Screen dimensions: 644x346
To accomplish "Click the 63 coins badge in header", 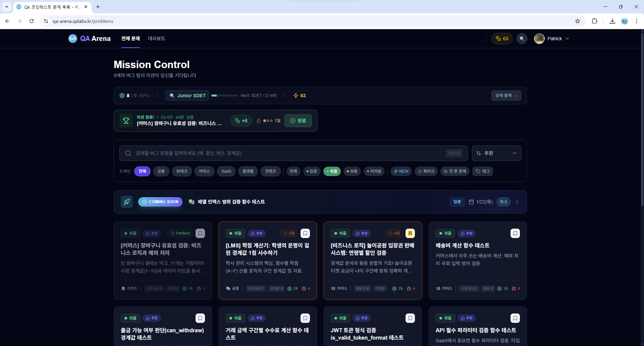I will (502, 39).
